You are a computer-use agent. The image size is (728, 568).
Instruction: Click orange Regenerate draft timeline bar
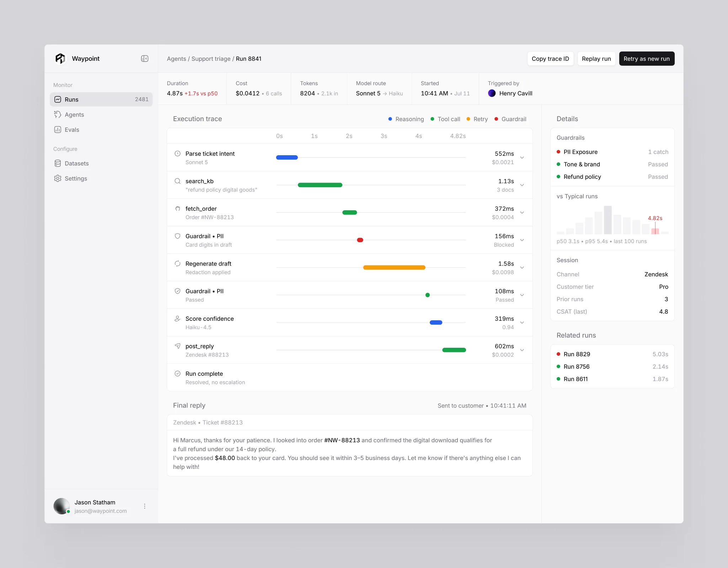tap(394, 267)
